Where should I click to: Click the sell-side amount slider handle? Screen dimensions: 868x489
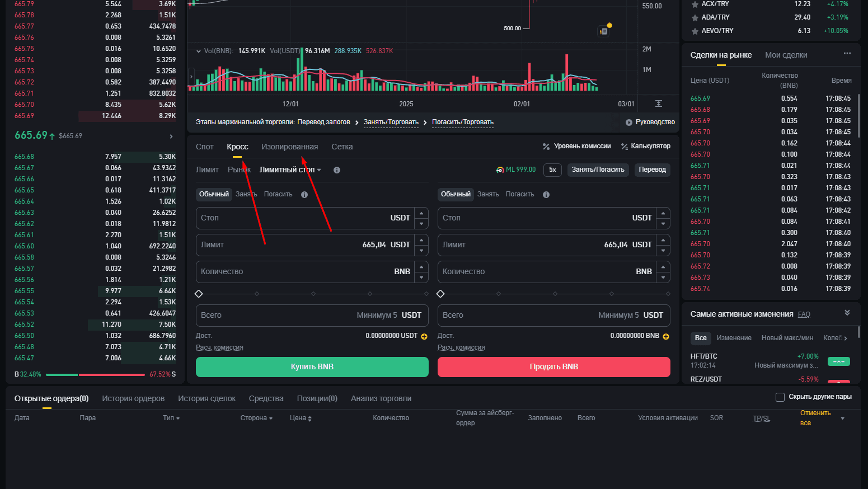tap(440, 294)
